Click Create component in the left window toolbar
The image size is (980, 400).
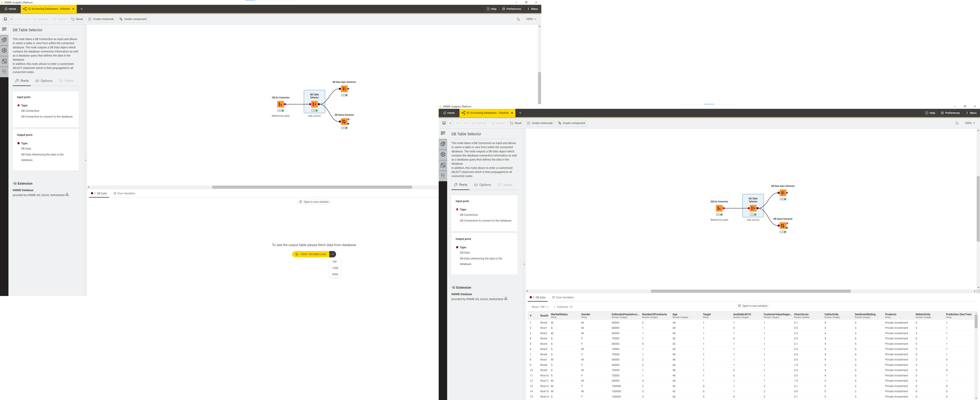click(133, 19)
